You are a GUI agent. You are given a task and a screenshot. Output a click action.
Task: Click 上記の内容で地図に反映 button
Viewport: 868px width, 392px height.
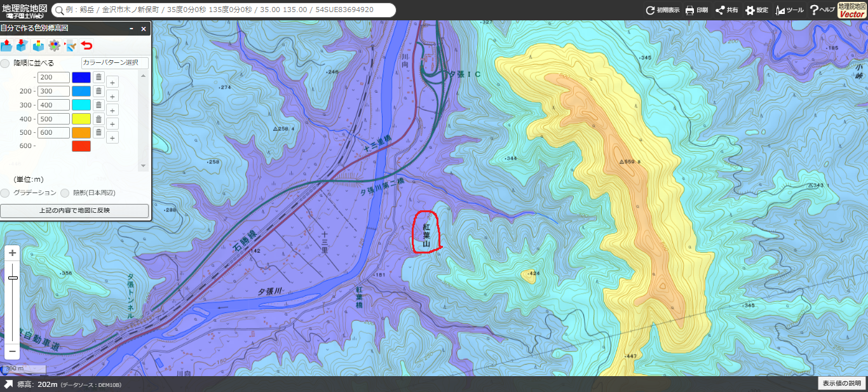pyautogui.click(x=74, y=210)
